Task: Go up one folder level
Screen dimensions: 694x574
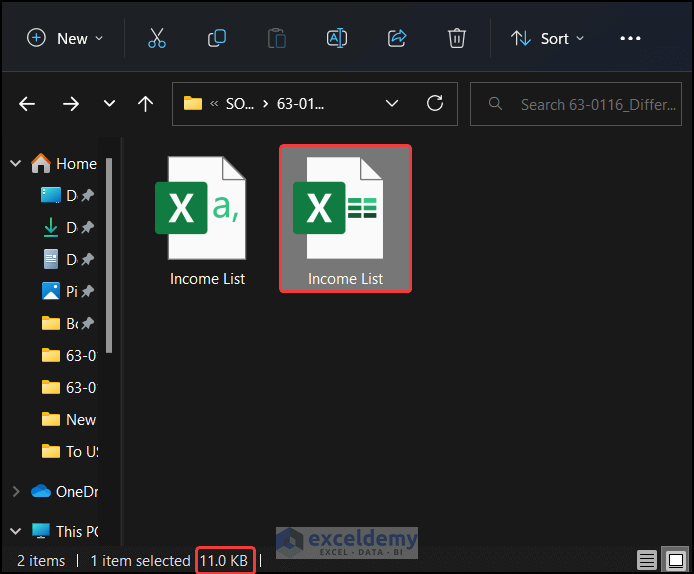Action: coord(145,104)
